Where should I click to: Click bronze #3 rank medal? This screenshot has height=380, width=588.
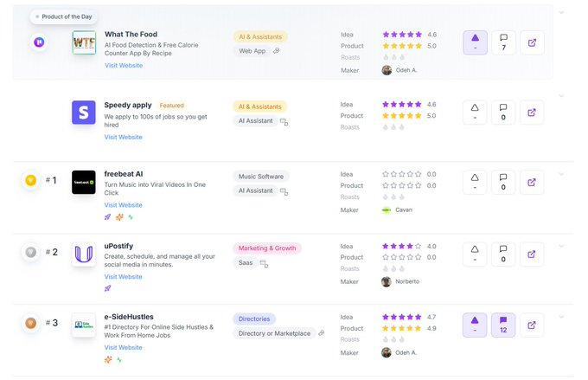(31, 323)
